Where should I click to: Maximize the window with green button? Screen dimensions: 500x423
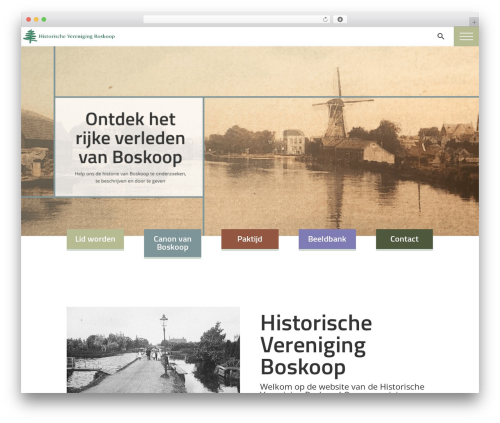click(x=44, y=19)
